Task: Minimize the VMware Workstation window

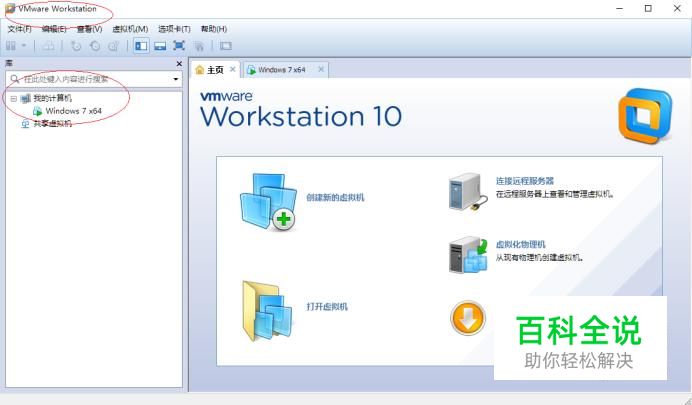Action: pyautogui.click(x=620, y=9)
